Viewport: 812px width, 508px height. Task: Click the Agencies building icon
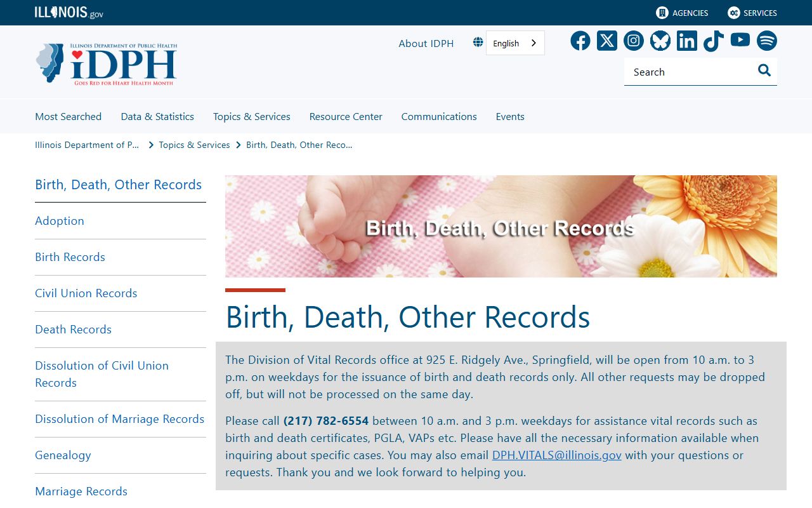pos(662,13)
